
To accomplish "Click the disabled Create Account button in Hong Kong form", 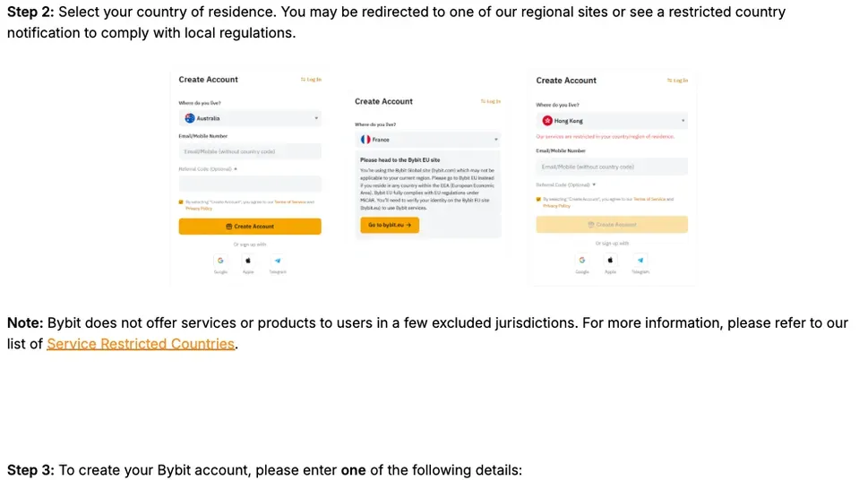I will coord(612,224).
